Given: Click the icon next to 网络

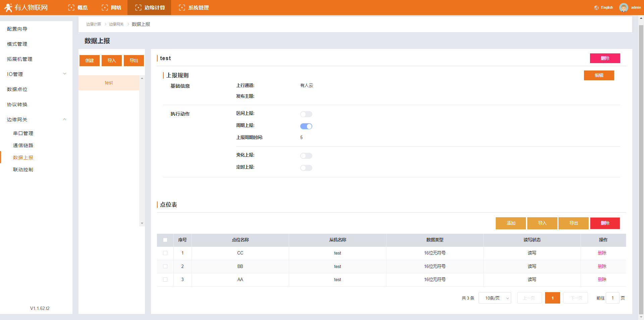Looking at the screenshot, I should click(105, 8).
